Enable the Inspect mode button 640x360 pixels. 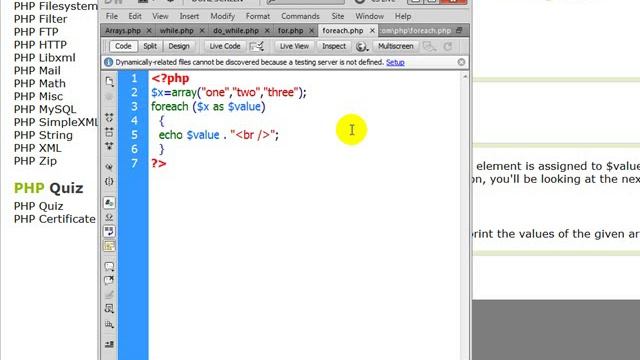tap(334, 46)
